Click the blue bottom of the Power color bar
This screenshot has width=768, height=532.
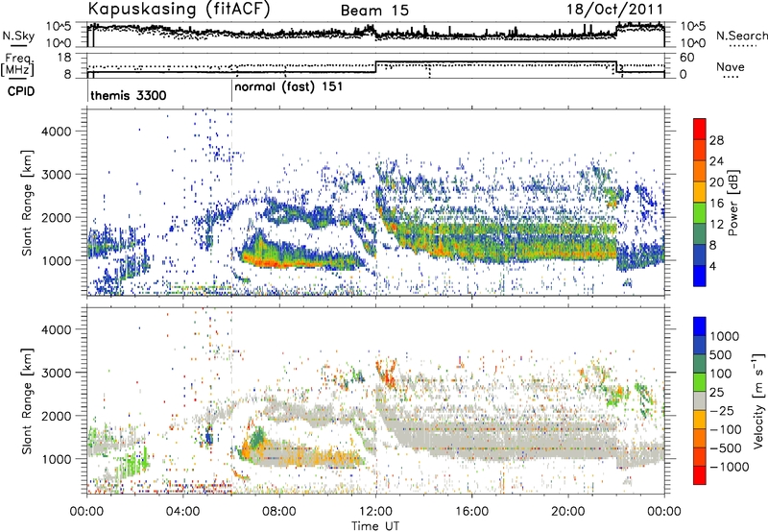(700, 276)
